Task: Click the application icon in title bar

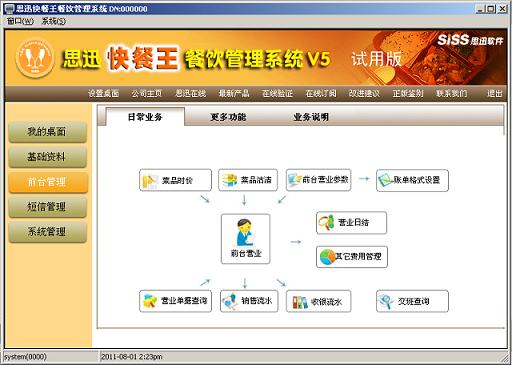Action: (x=10, y=8)
